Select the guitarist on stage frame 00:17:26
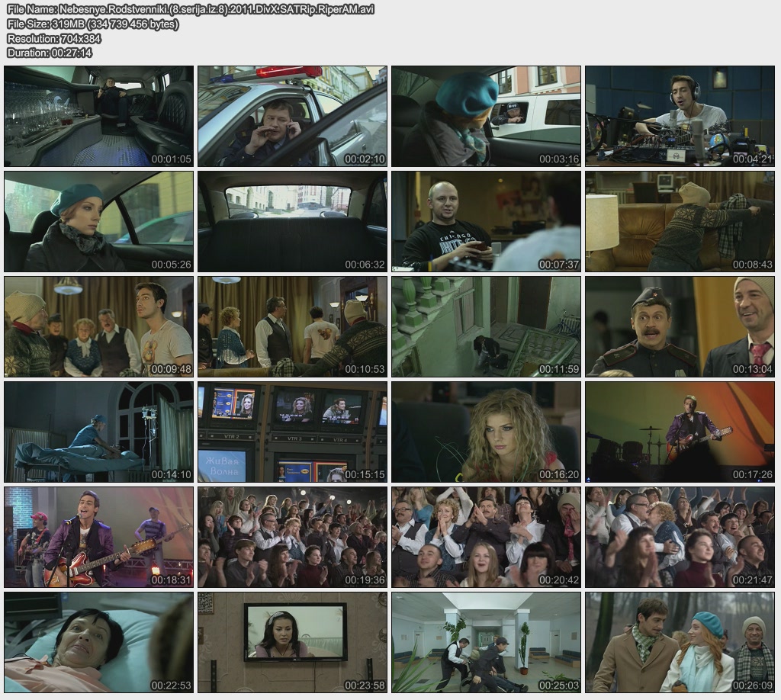781x700 pixels. pyautogui.click(x=680, y=432)
